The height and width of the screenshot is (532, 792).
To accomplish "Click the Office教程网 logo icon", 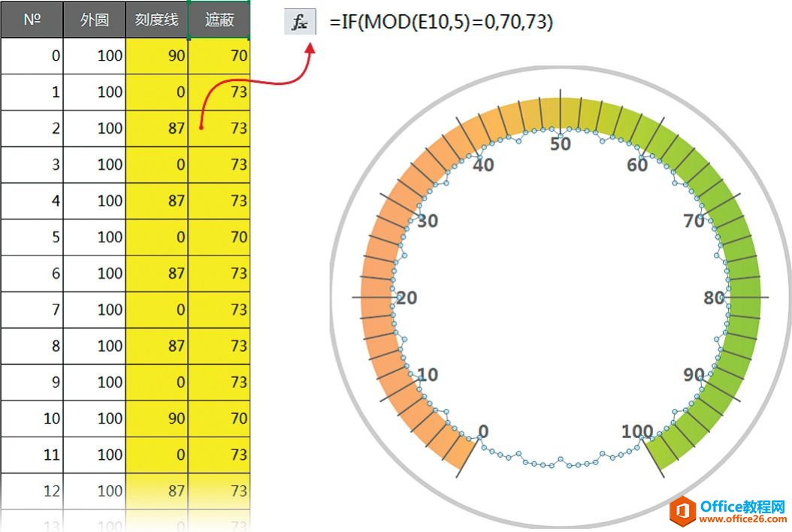I will point(682,511).
